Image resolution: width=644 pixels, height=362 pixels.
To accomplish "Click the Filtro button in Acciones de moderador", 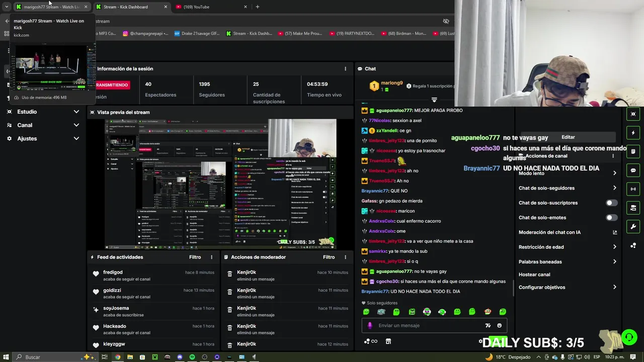I will pyautogui.click(x=329, y=257).
